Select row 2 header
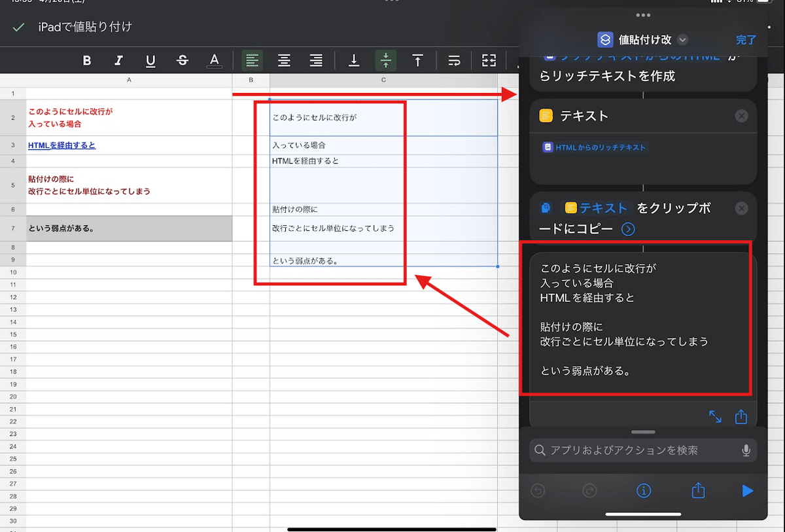The width and height of the screenshot is (785, 532). 12,117
